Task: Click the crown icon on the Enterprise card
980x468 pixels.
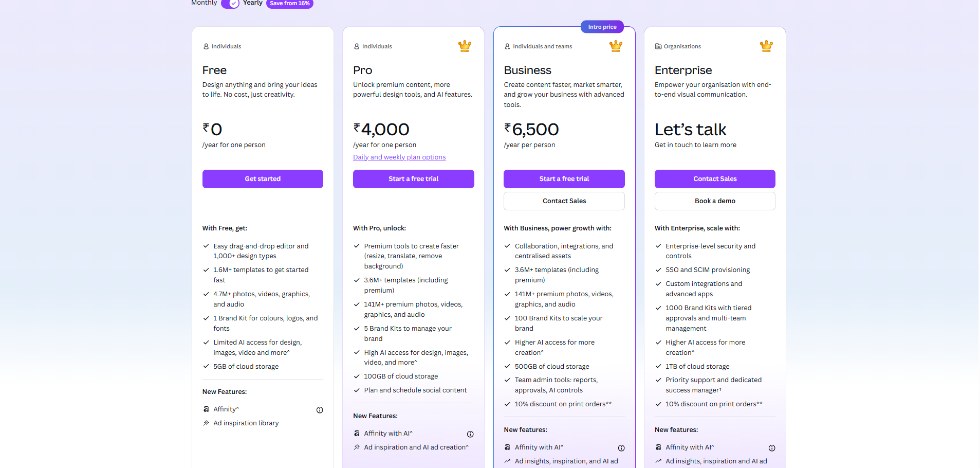Action: (x=766, y=46)
